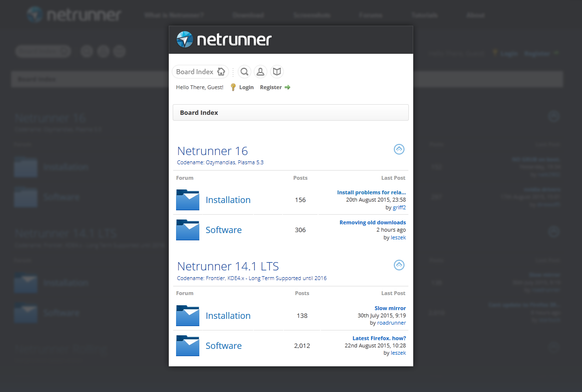Click the post count 156
Image resolution: width=582 pixels, height=392 pixels.
click(300, 200)
